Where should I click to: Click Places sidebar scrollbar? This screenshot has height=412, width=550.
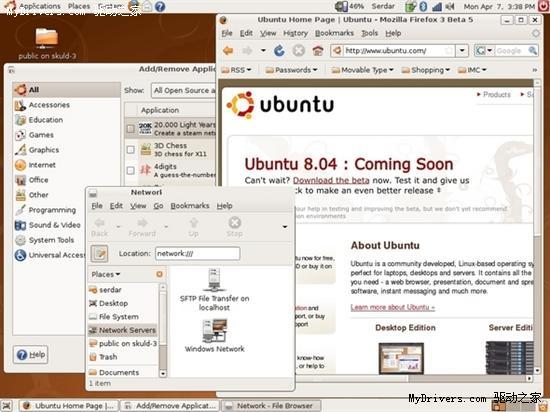coord(163,330)
